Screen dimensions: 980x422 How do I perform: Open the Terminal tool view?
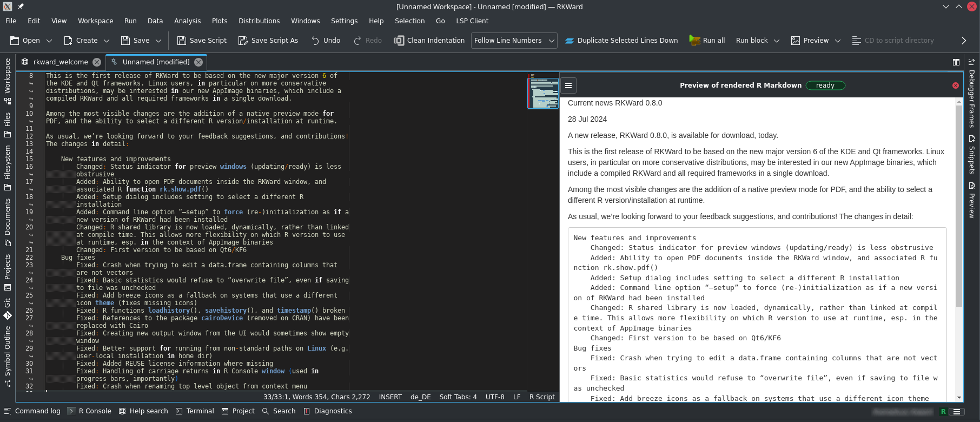(x=195, y=411)
